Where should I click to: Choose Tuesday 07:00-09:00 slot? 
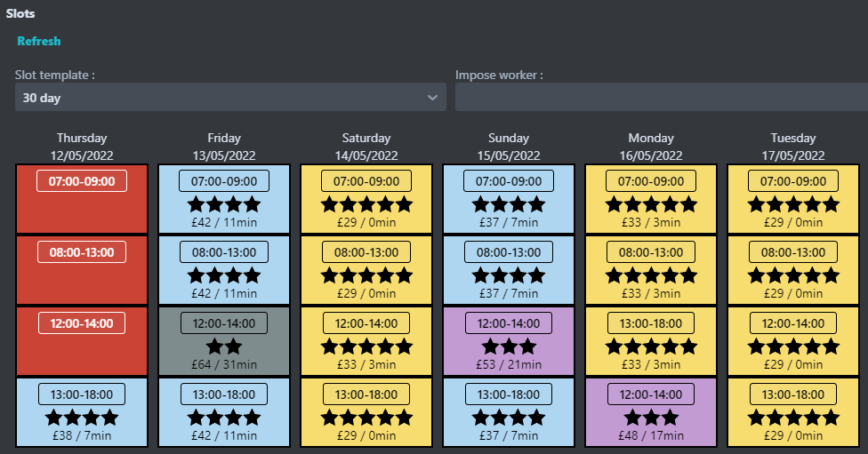[x=793, y=199]
